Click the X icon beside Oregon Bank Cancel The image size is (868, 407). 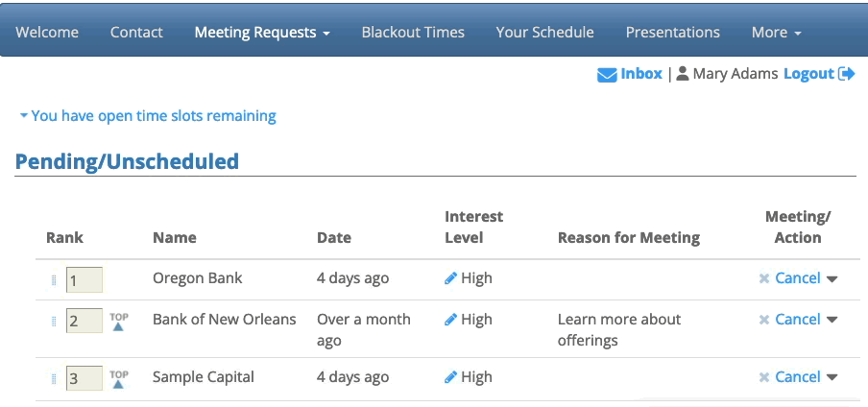pyautogui.click(x=764, y=278)
